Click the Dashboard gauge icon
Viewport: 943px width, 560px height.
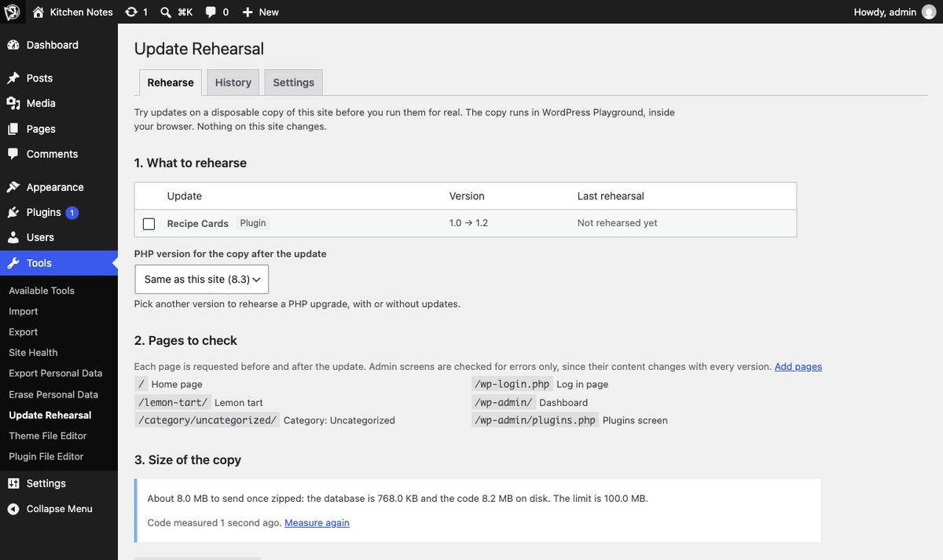(13, 45)
